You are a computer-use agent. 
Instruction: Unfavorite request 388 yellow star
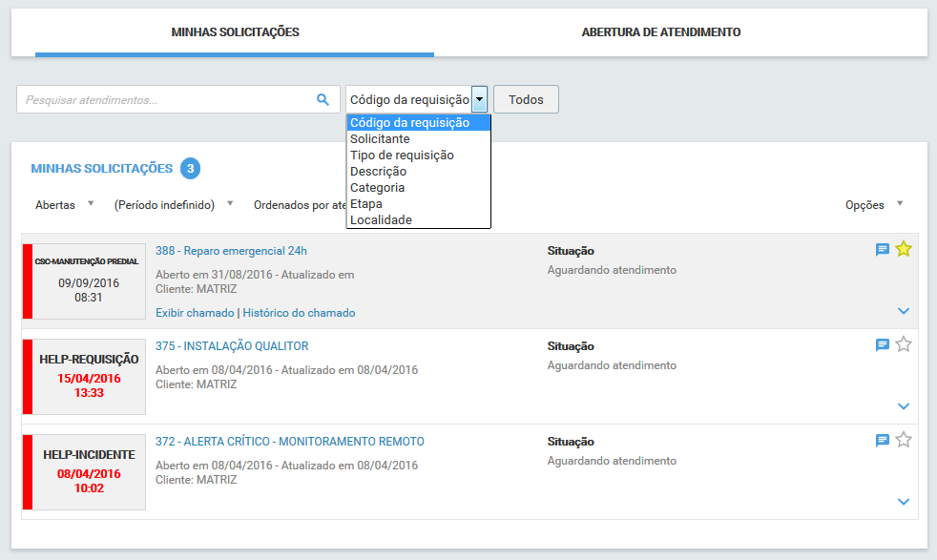(904, 249)
